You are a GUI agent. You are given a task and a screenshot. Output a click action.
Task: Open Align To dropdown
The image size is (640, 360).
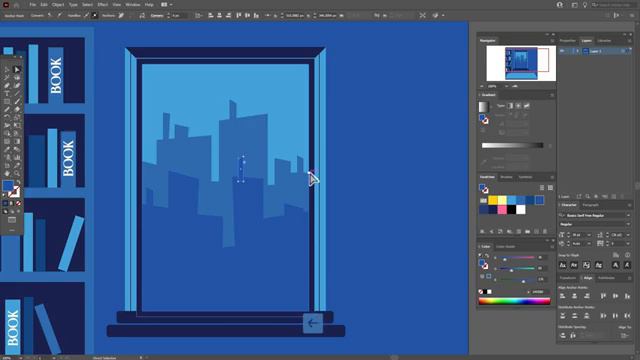tap(624, 336)
